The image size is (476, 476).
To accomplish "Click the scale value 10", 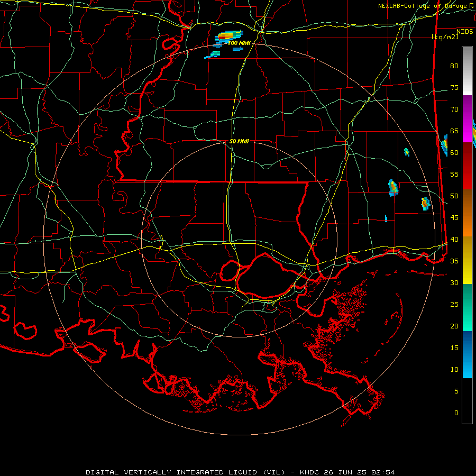I will 454,370.
